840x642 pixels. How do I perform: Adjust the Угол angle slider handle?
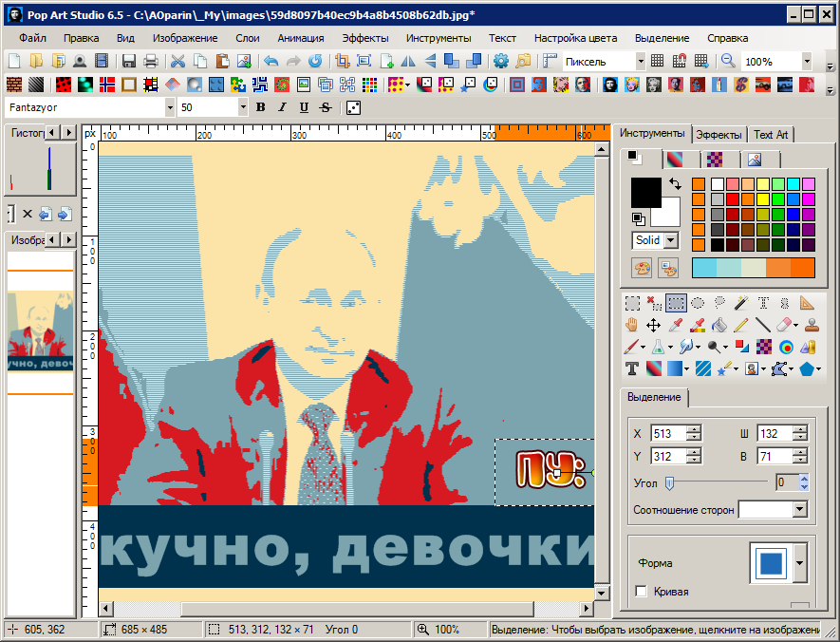point(669,483)
